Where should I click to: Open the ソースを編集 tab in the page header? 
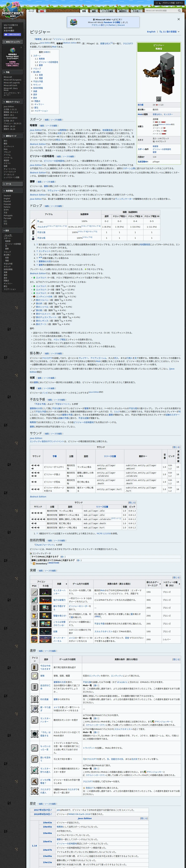[x=107, y=11]
